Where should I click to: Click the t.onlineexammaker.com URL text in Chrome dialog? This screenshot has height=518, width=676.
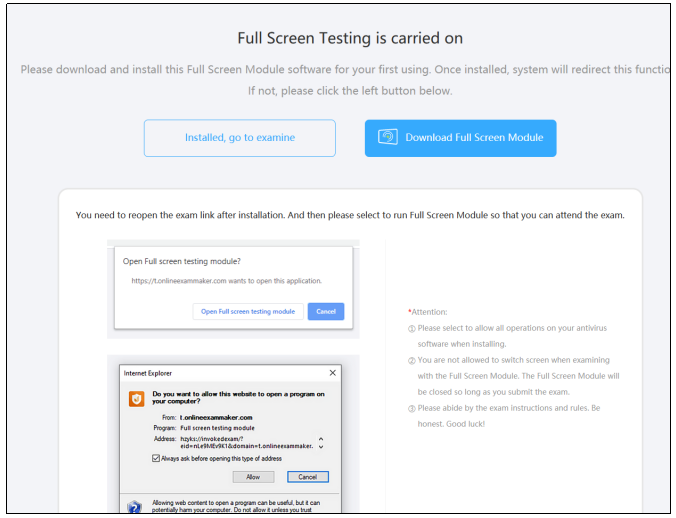pyautogui.click(x=190, y=281)
